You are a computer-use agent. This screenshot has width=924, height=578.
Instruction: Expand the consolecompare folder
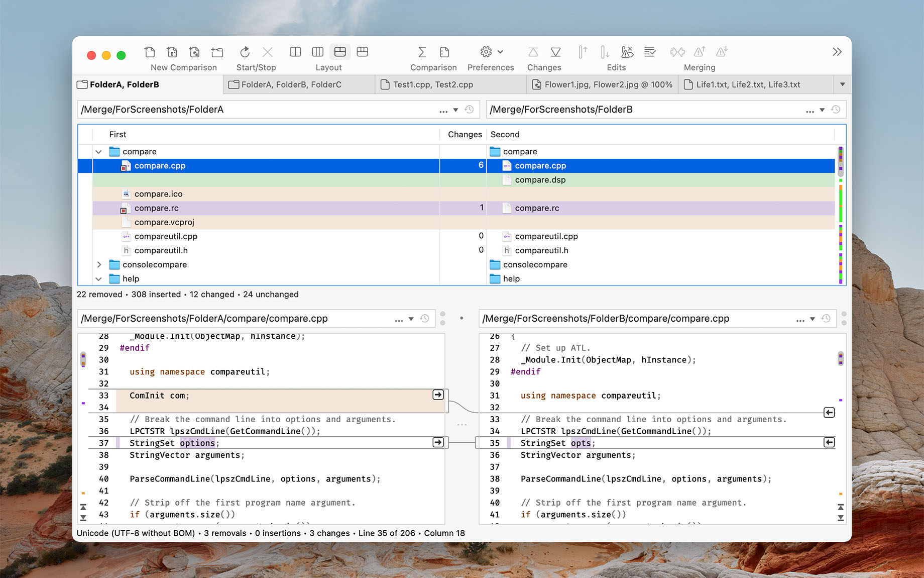coord(98,264)
